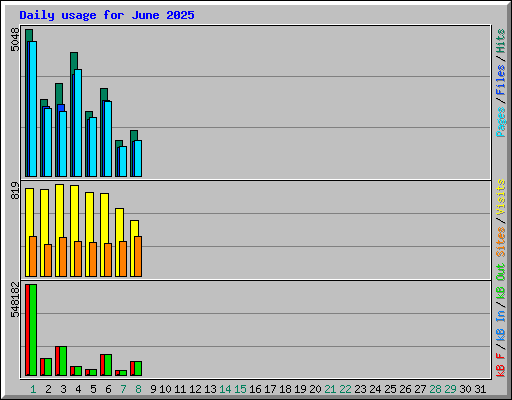Click day 3 on the x-axis

pyautogui.click(x=63, y=389)
